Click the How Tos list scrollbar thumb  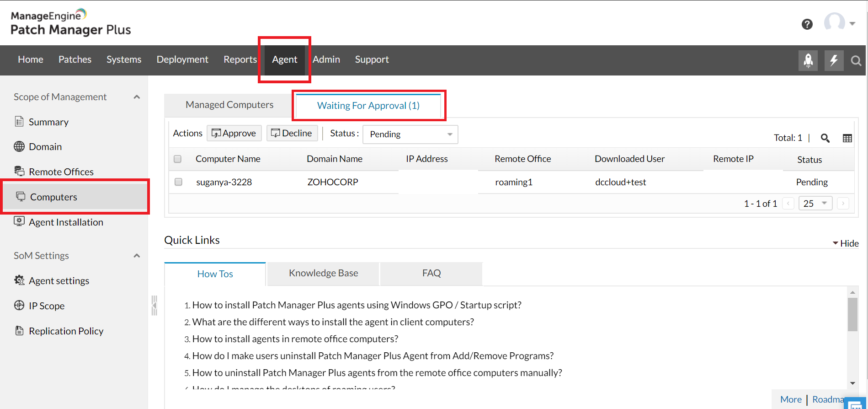point(852,314)
